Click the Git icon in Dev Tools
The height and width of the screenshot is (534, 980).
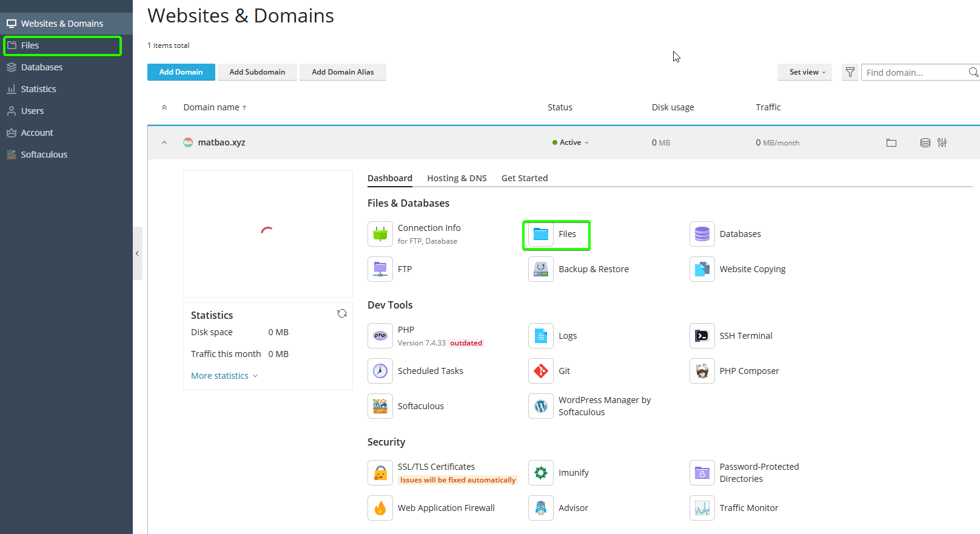click(x=540, y=371)
